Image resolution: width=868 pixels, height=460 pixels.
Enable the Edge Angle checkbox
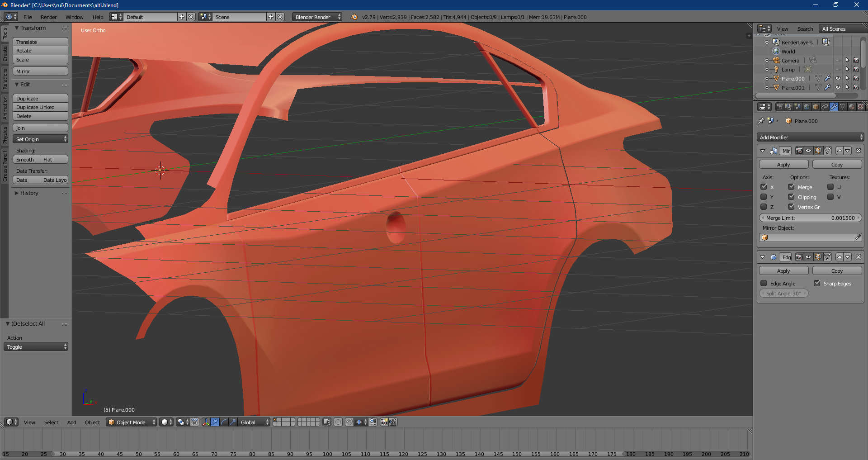point(764,284)
